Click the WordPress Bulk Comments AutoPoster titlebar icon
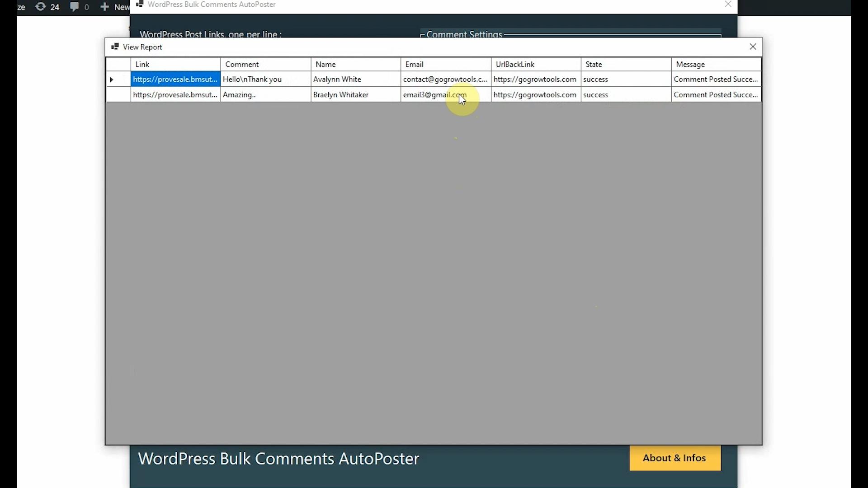Image resolution: width=868 pixels, height=488 pixels. (x=140, y=4)
